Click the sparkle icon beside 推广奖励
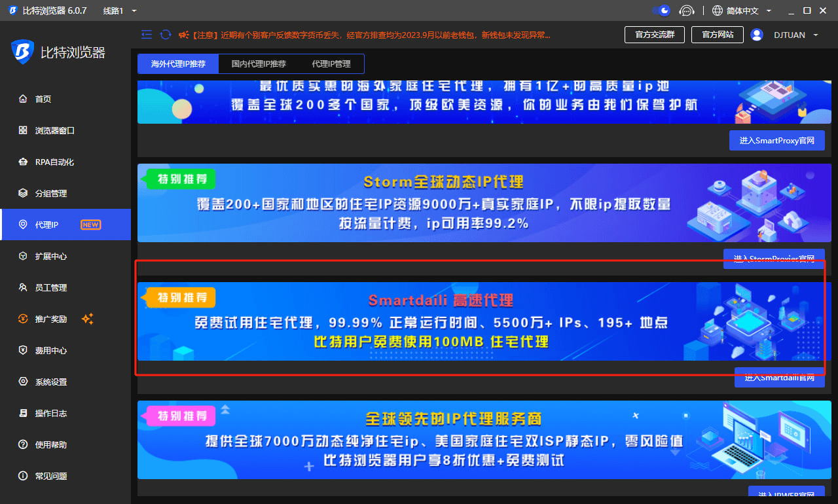 pos(88,319)
